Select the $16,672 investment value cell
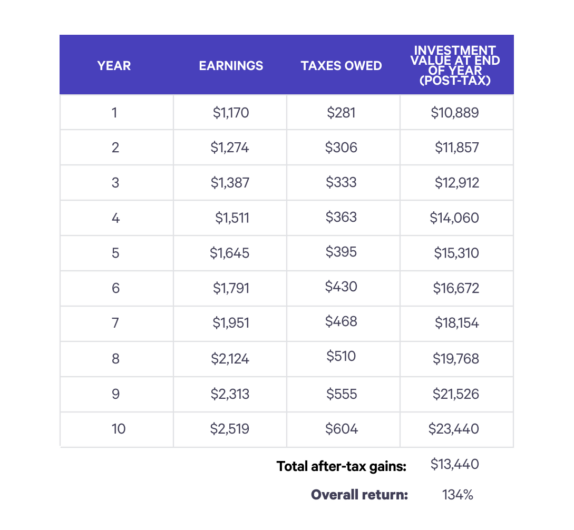The width and height of the screenshot is (574, 530). (456, 288)
